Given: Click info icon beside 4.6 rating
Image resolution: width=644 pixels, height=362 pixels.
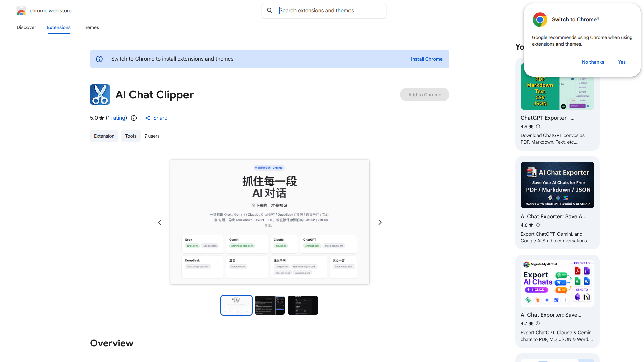Looking at the screenshot, I should [x=538, y=225].
